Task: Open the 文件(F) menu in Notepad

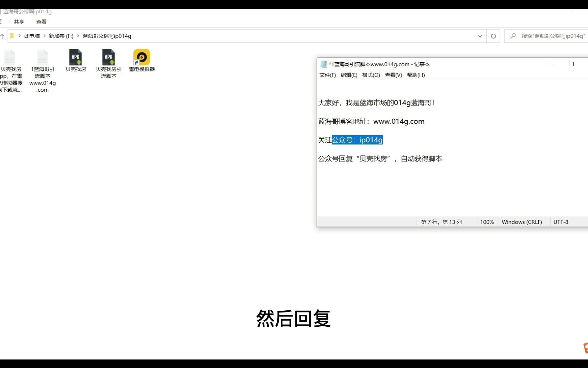Action: [x=327, y=75]
